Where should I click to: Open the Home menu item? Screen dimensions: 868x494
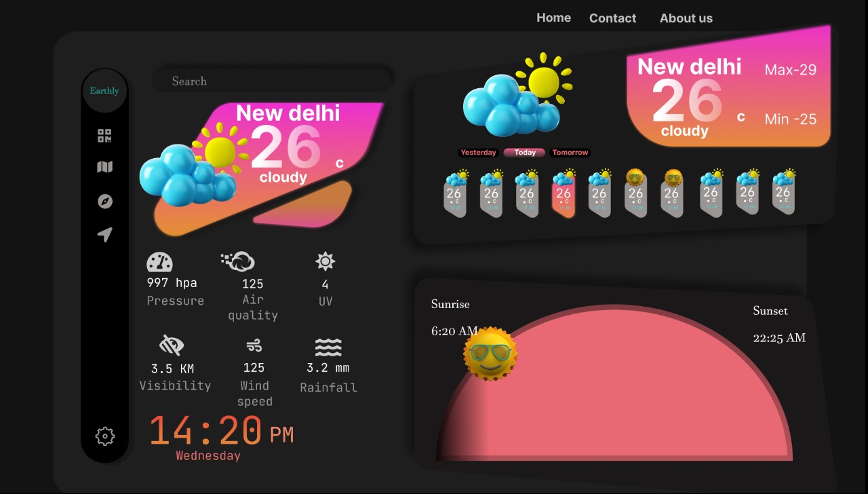(x=553, y=18)
